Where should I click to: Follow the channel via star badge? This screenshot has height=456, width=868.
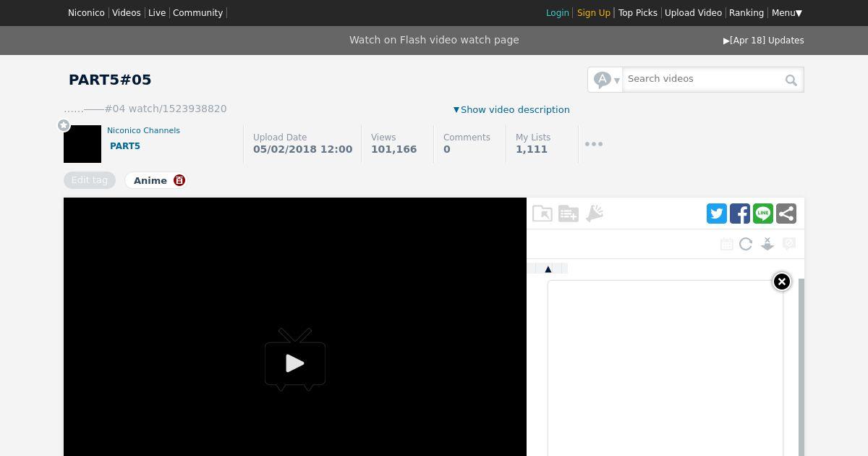64,125
